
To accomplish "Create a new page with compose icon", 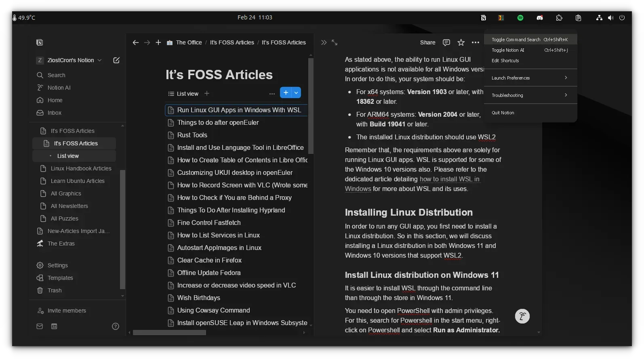I will pos(116,60).
